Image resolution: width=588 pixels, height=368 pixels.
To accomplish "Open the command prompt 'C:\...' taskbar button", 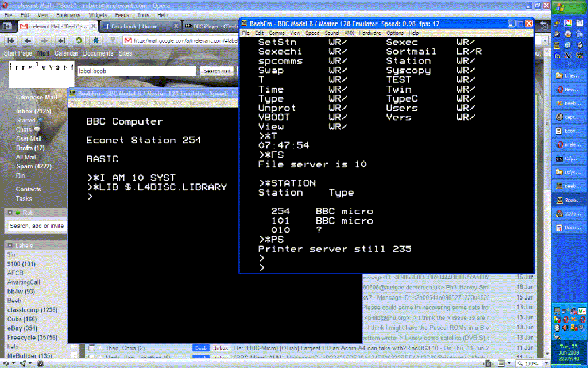I will click(x=569, y=159).
